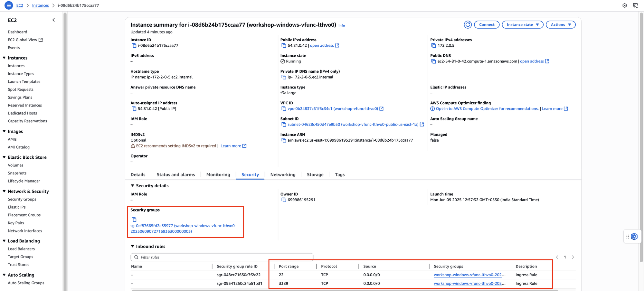
Task: Click the refresh instance summary icon
Action: pyautogui.click(x=468, y=25)
